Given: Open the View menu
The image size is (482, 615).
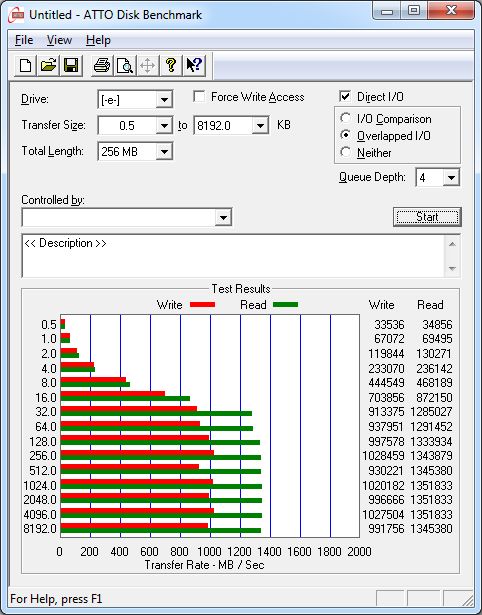Looking at the screenshot, I should [x=59, y=40].
